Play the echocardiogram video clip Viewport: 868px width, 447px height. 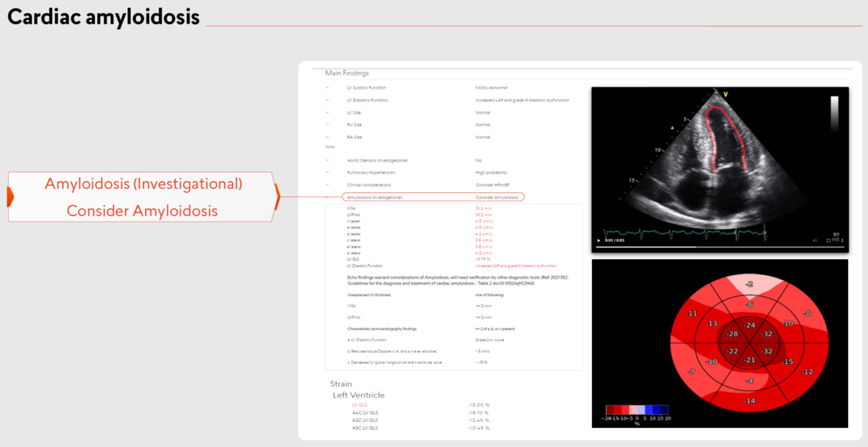[599, 241]
